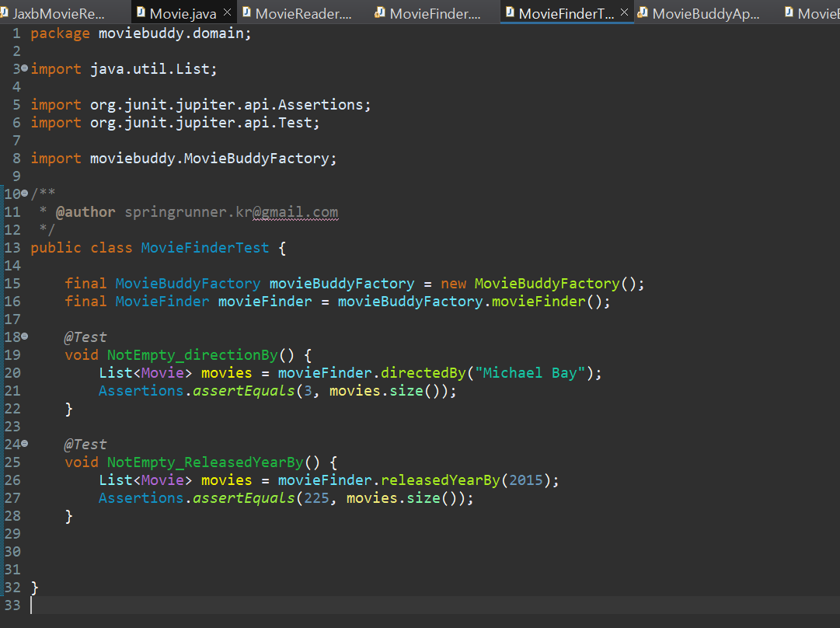Click the "Michael Bay" string literal
Viewport: 840px width, 628px height.
coord(531,373)
